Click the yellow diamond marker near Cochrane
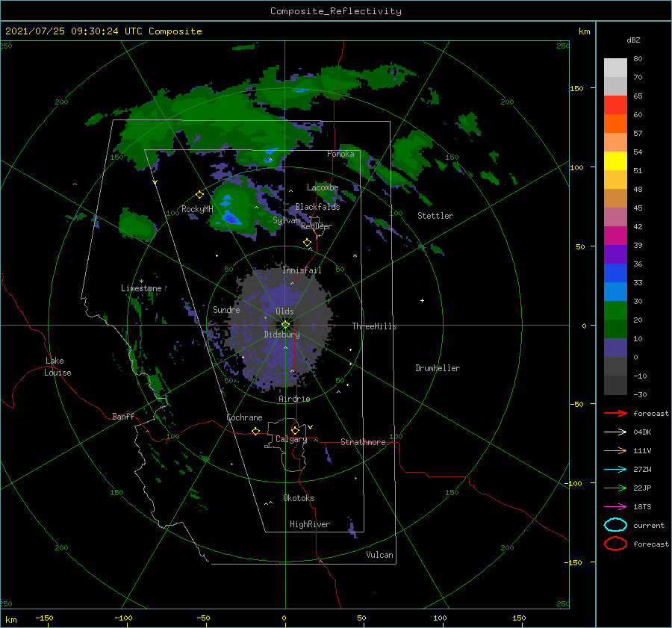This screenshot has height=628, width=672. point(255,431)
